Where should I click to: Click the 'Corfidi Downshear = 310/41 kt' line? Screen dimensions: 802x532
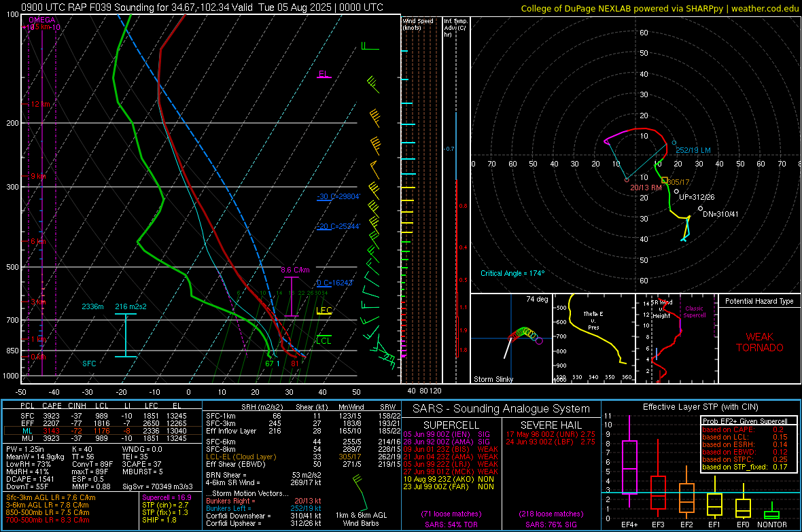click(264, 516)
